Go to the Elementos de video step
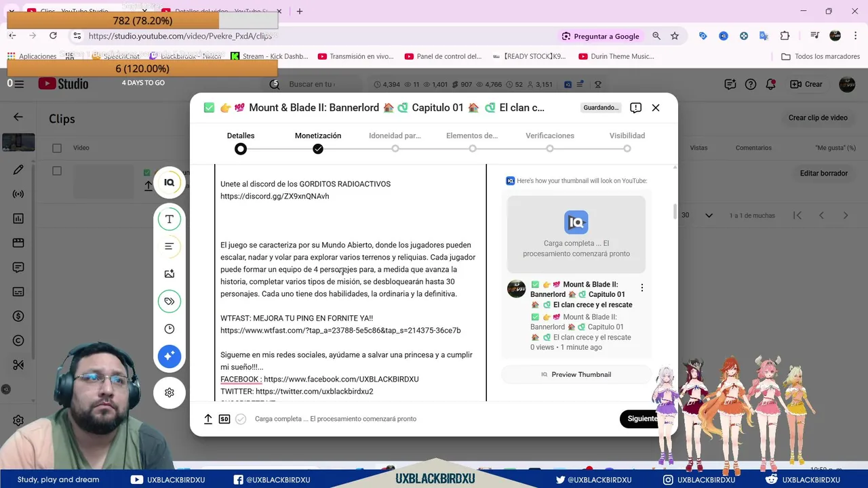 [472, 142]
